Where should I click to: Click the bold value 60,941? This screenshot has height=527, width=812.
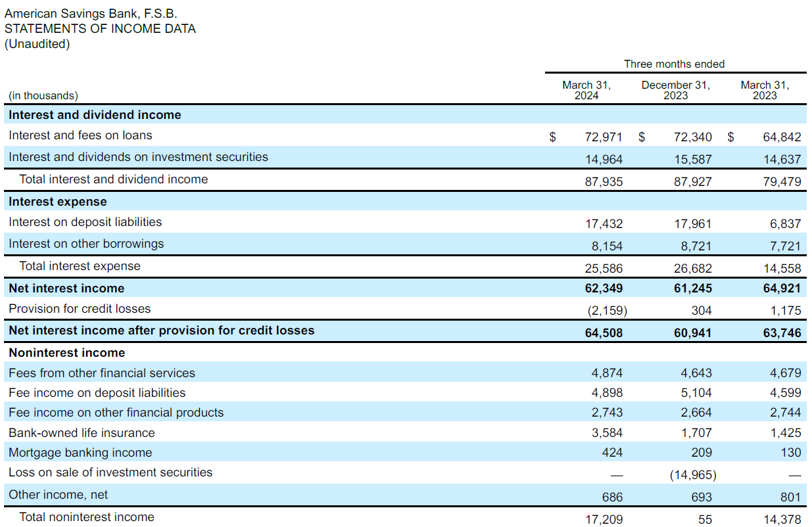693,333
